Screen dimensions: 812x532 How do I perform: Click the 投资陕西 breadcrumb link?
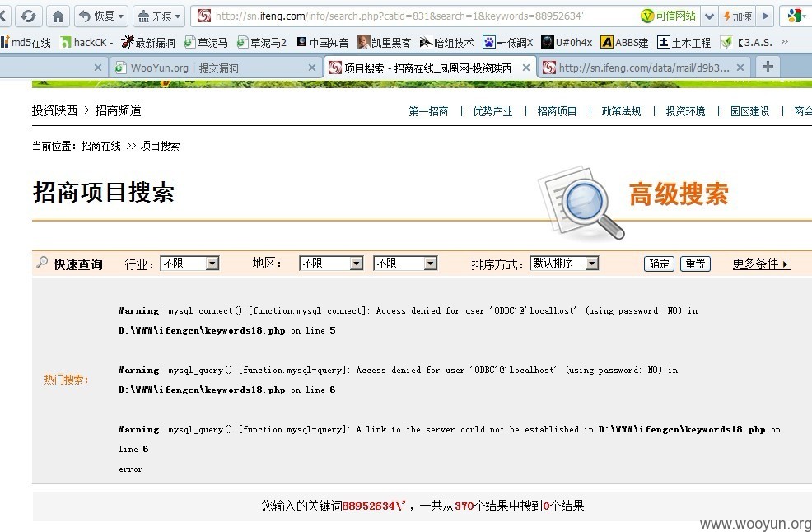54,110
